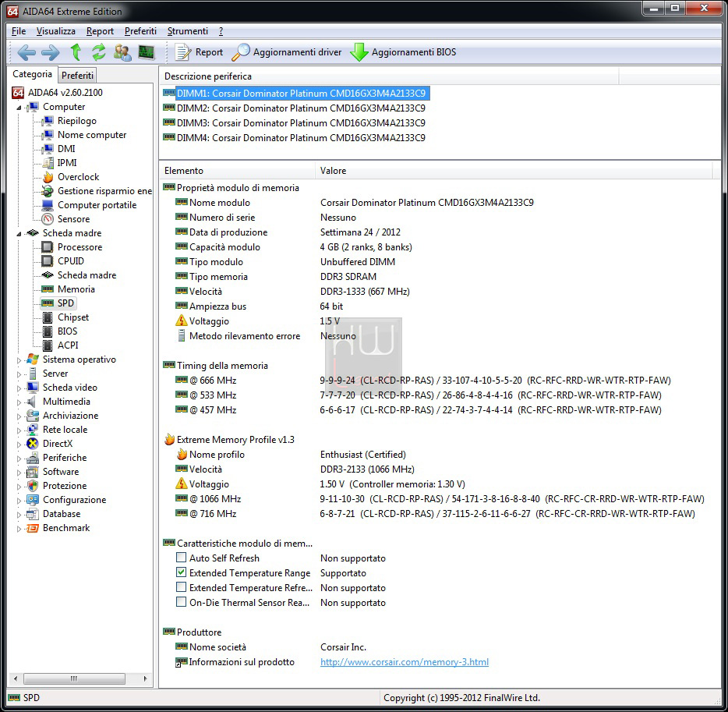The width and height of the screenshot is (728, 712).
Task: Click the Configurazione icon in tree
Action: tap(33, 500)
